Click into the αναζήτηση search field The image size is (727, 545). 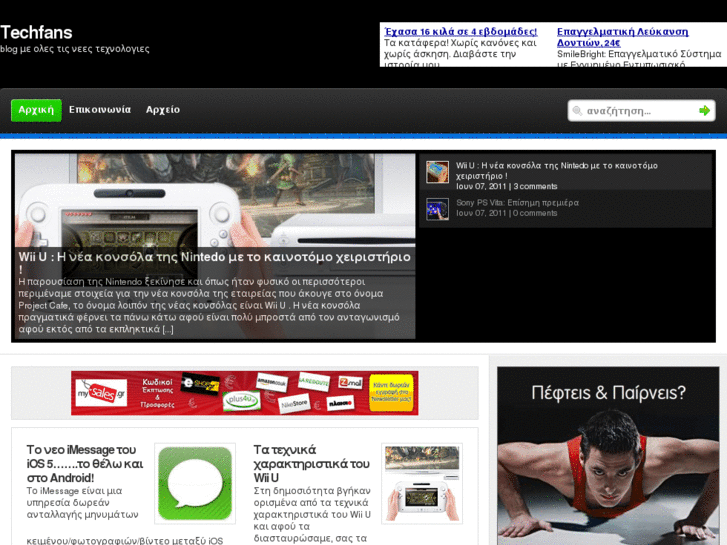point(641,111)
